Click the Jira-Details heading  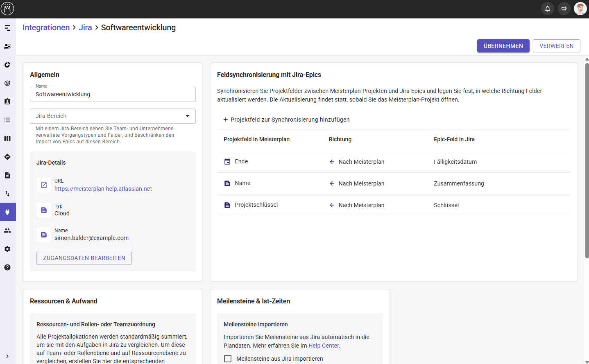[51, 163]
